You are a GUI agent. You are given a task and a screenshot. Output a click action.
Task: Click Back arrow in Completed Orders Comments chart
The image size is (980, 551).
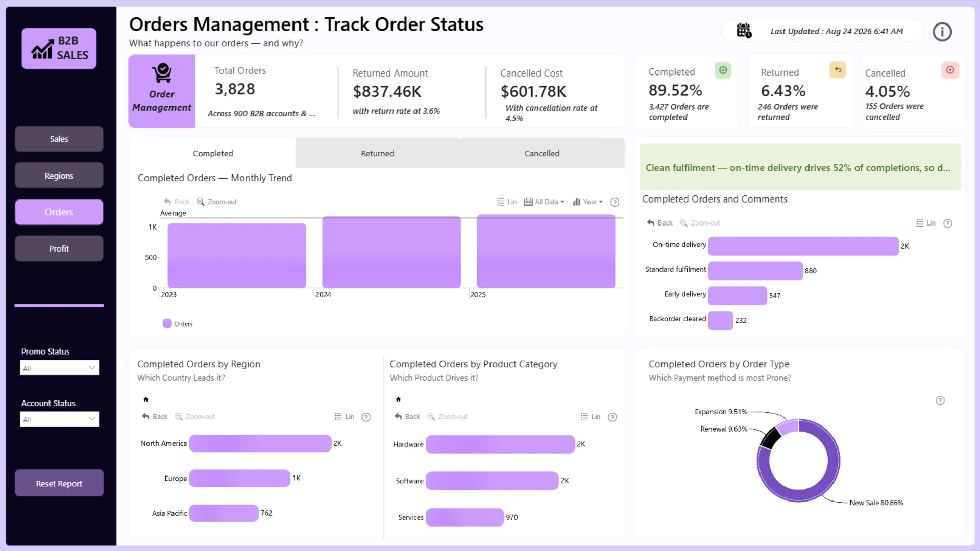659,223
